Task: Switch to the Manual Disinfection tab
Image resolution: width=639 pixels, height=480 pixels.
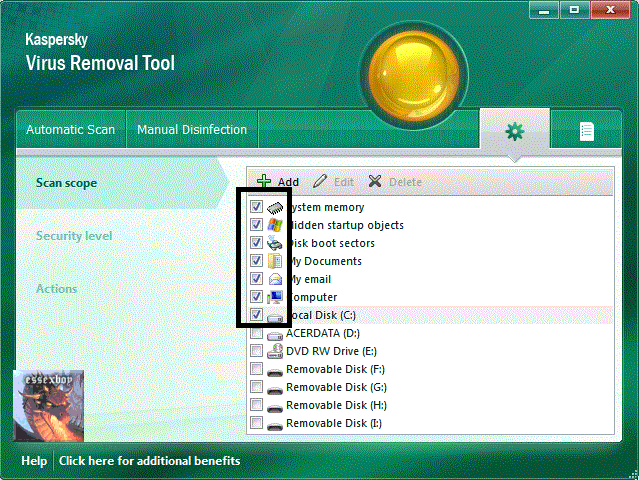Action: tap(192, 130)
